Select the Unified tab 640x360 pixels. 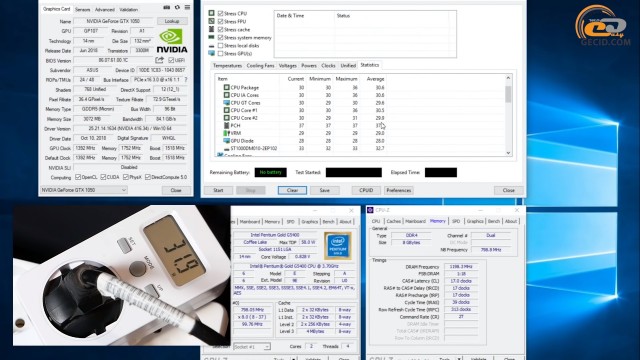point(348,65)
